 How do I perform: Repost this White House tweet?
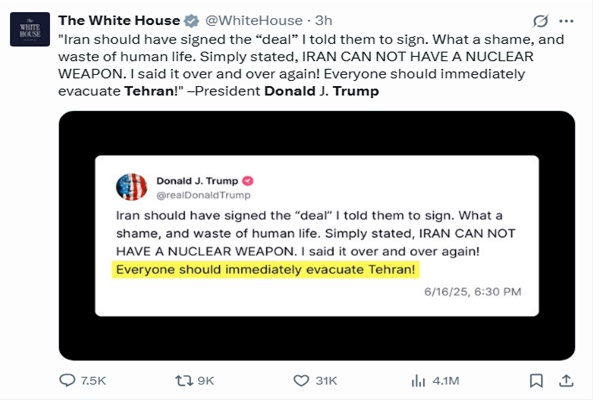[182, 381]
